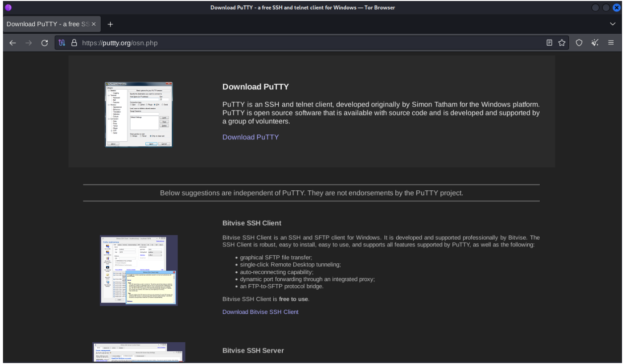Click the Bitvise SSH Server screenshot thumbnail

click(139, 353)
